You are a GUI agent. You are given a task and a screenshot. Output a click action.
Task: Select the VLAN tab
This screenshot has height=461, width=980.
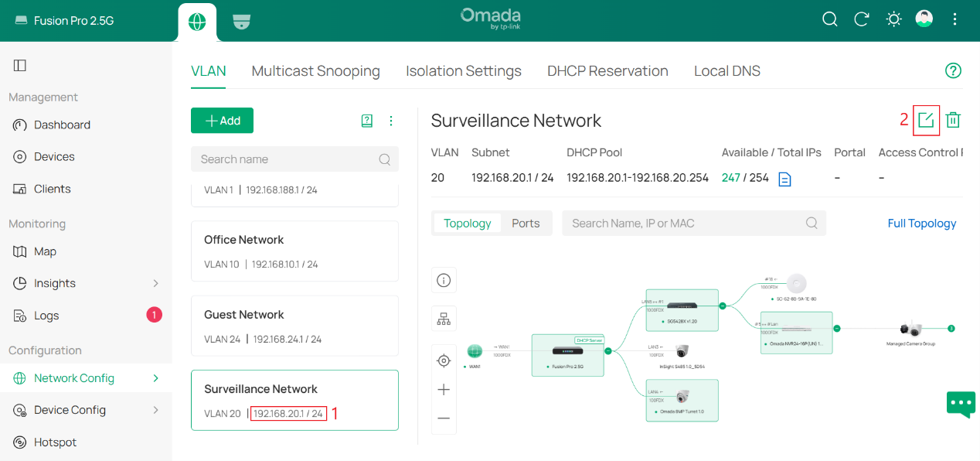209,71
